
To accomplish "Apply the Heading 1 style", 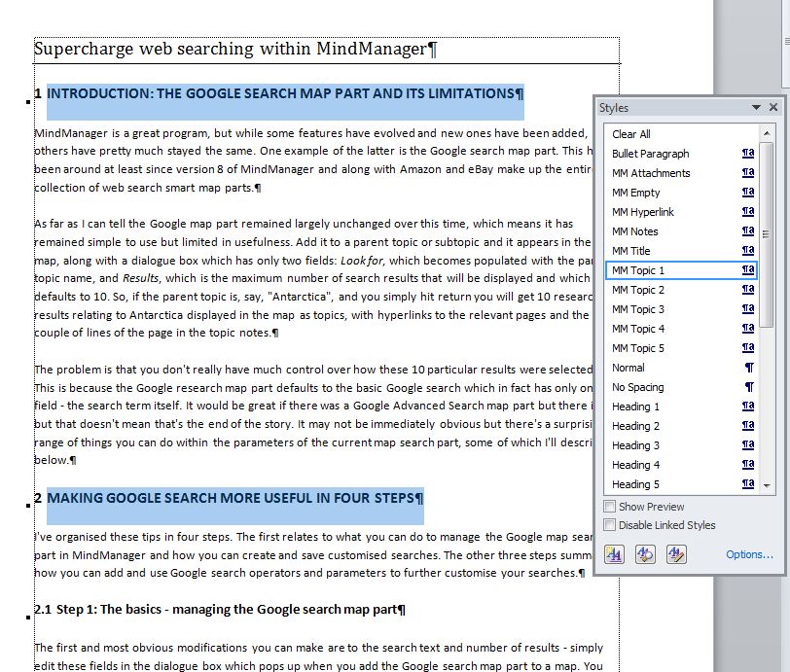I will tap(635, 407).
